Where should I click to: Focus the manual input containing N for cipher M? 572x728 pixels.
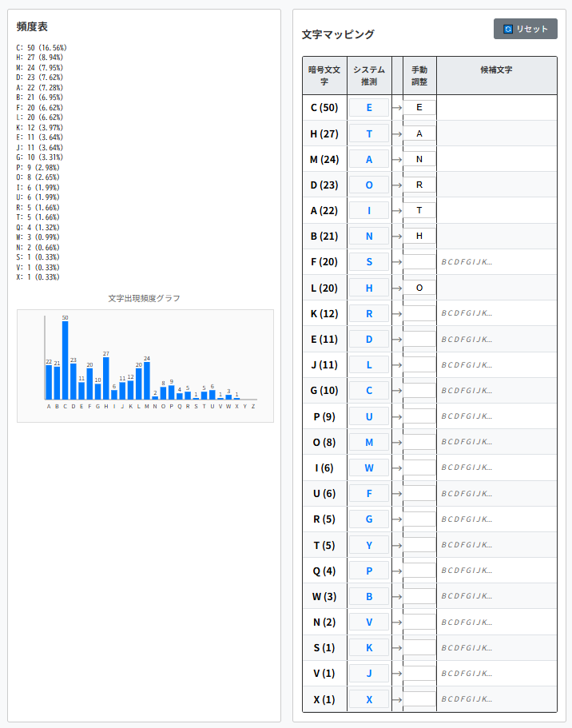(419, 159)
